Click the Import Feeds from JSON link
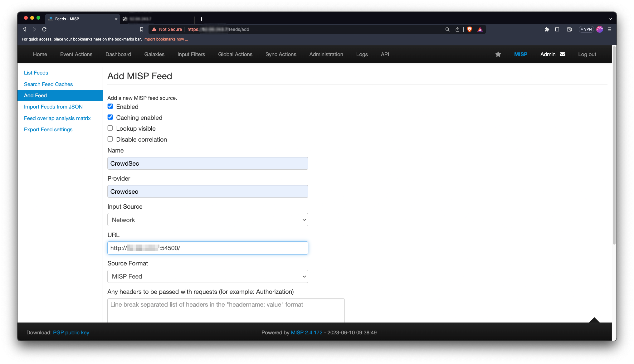Screen dimensions: 634x364 click(x=53, y=107)
